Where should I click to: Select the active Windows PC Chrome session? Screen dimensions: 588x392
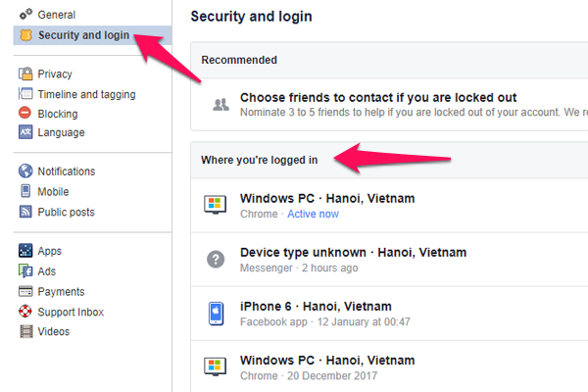(x=327, y=205)
